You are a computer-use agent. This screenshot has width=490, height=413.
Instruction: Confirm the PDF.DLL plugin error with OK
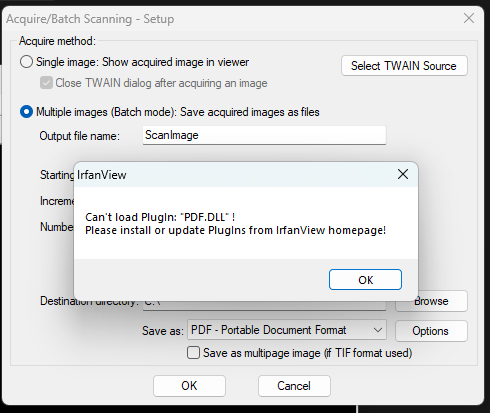[x=365, y=280]
